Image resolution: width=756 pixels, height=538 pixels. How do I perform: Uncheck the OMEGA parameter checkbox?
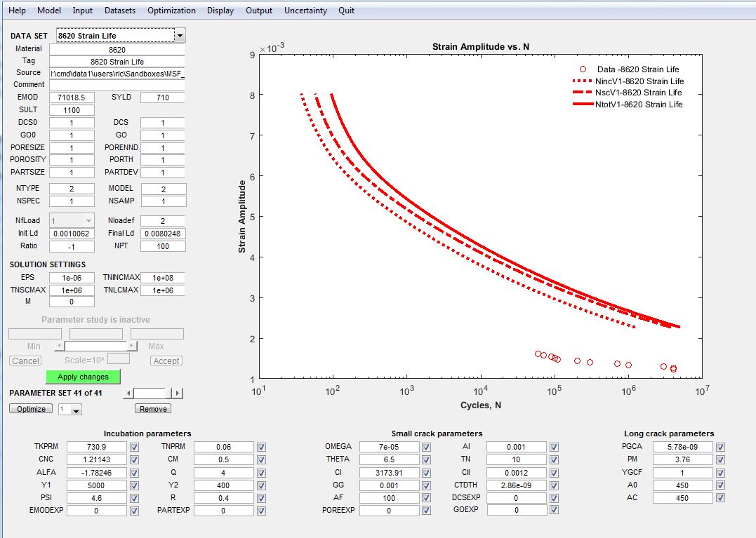coord(427,447)
